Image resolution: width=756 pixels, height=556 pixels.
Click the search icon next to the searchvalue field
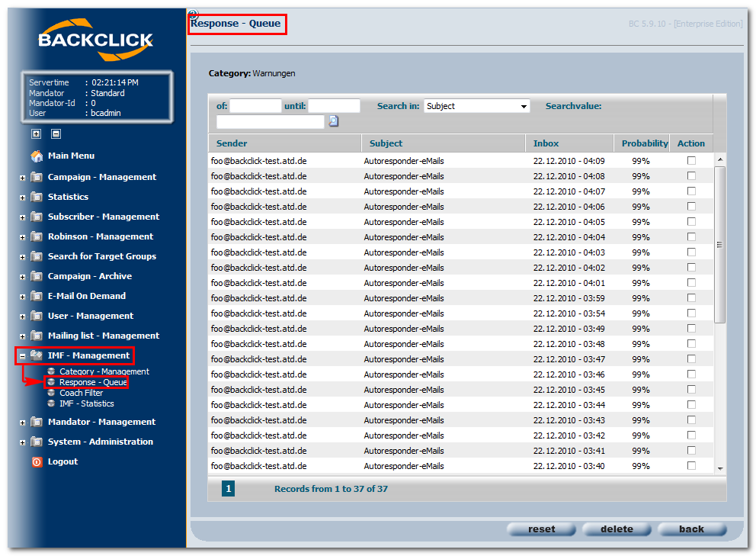(334, 121)
